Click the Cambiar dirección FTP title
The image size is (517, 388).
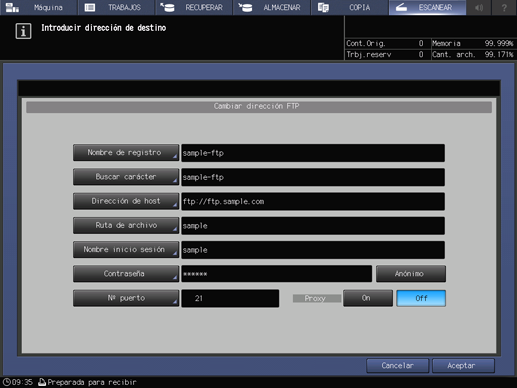click(256, 106)
